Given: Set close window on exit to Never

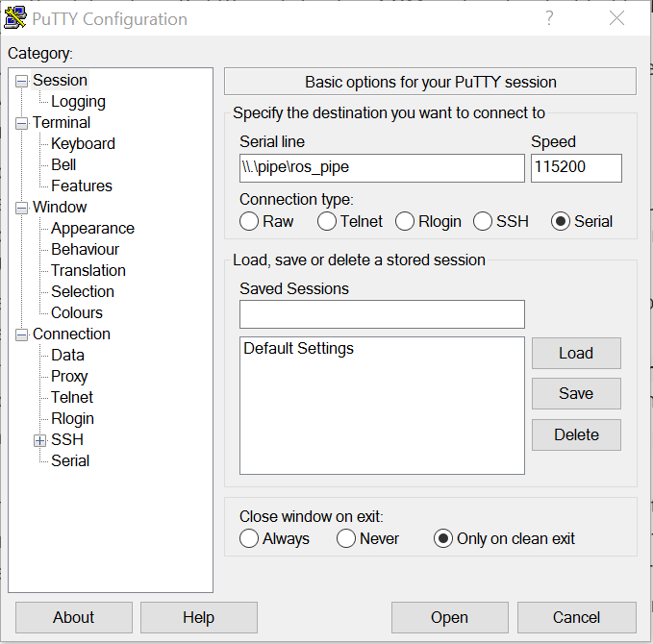Looking at the screenshot, I should click(x=346, y=538).
